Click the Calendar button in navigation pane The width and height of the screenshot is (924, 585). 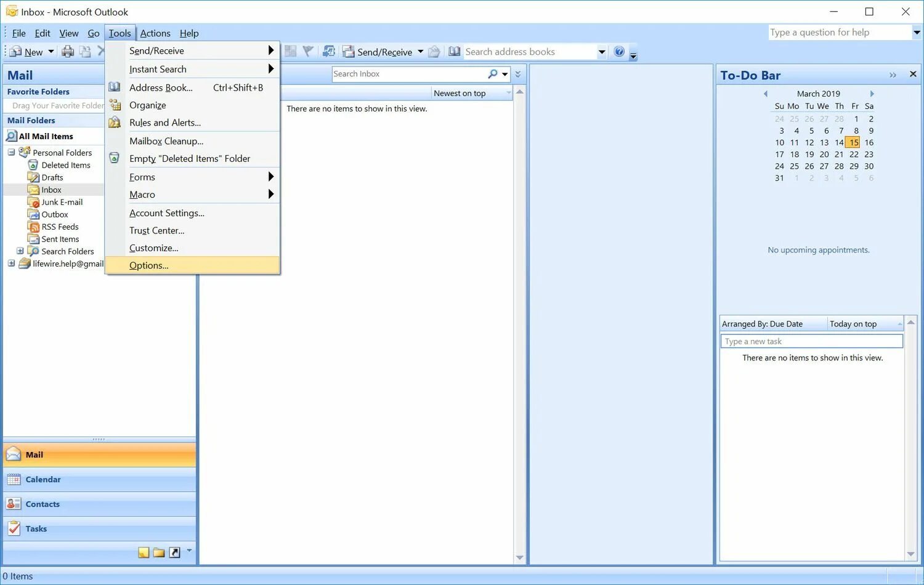pyautogui.click(x=100, y=479)
